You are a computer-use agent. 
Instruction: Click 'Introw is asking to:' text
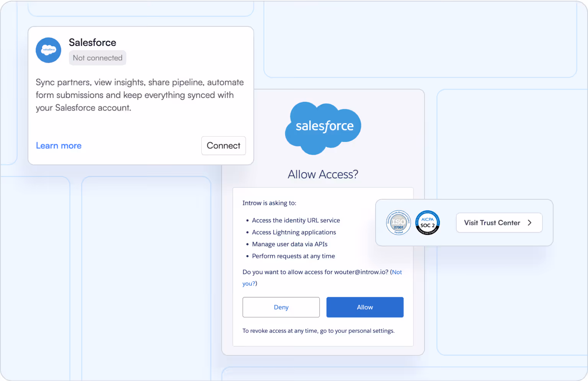[x=269, y=203]
